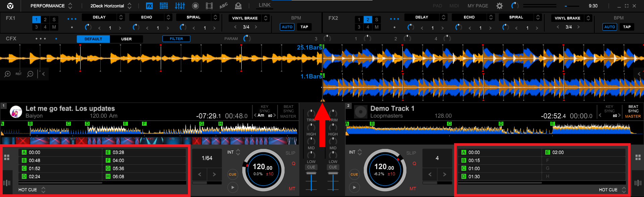Open the recording panel icon
The width and height of the screenshot is (644, 197).
click(195, 6)
